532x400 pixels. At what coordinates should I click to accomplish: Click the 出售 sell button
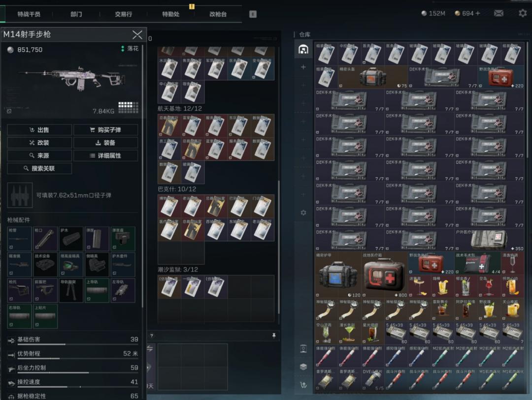pyautogui.click(x=39, y=130)
